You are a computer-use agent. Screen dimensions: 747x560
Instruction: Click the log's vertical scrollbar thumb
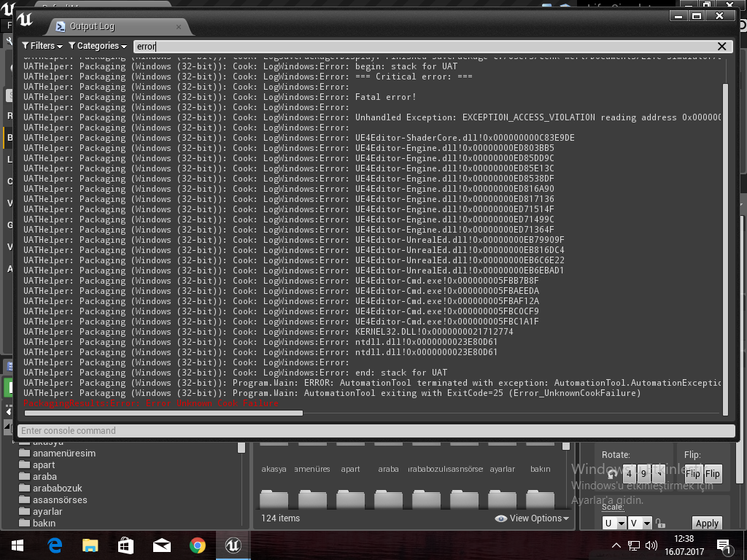pyautogui.click(x=726, y=249)
